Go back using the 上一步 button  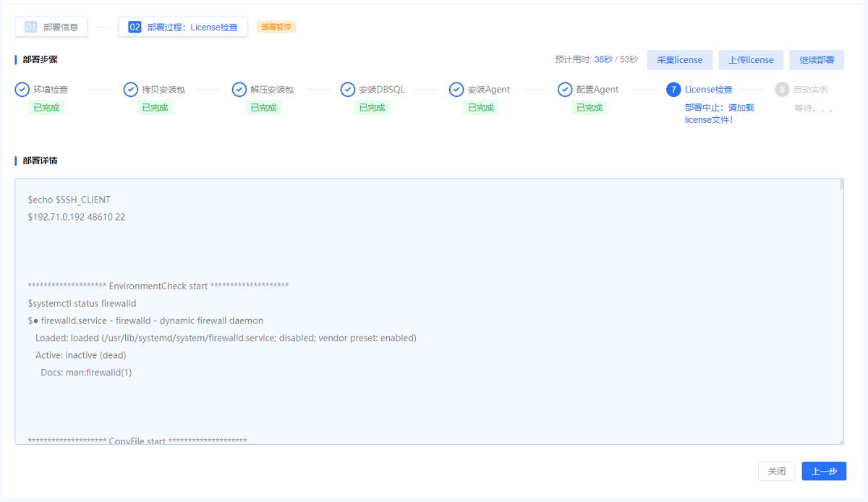pyautogui.click(x=824, y=471)
